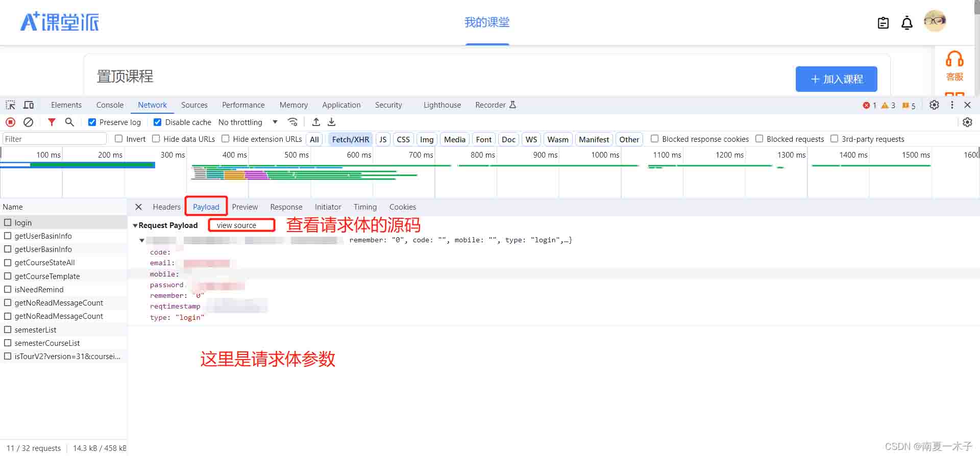Click the export HAR download icon
Image resolution: width=980 pixels, height=456 pixels.
(332, 122)
